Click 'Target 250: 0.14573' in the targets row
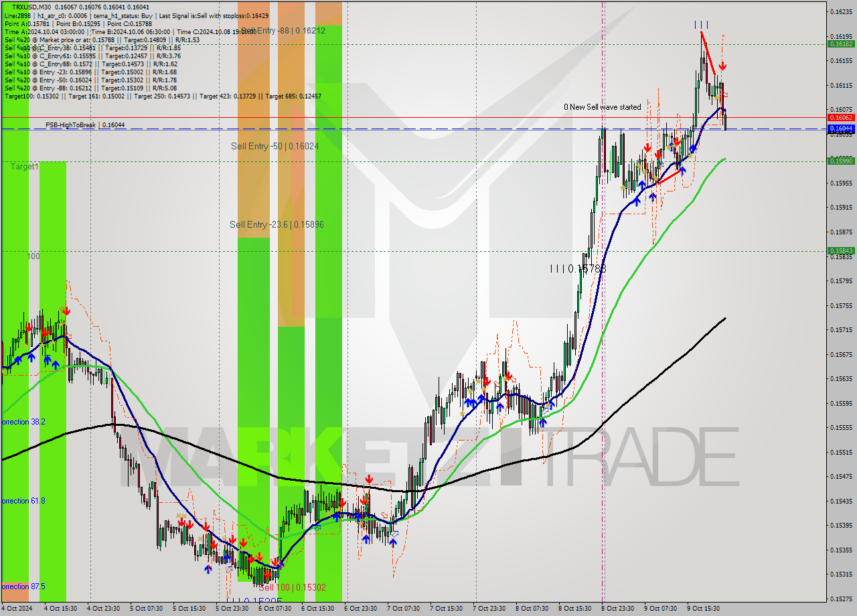The width and height of the screenshot is (857, 616). pyautogui.click(x=163, y=96)
